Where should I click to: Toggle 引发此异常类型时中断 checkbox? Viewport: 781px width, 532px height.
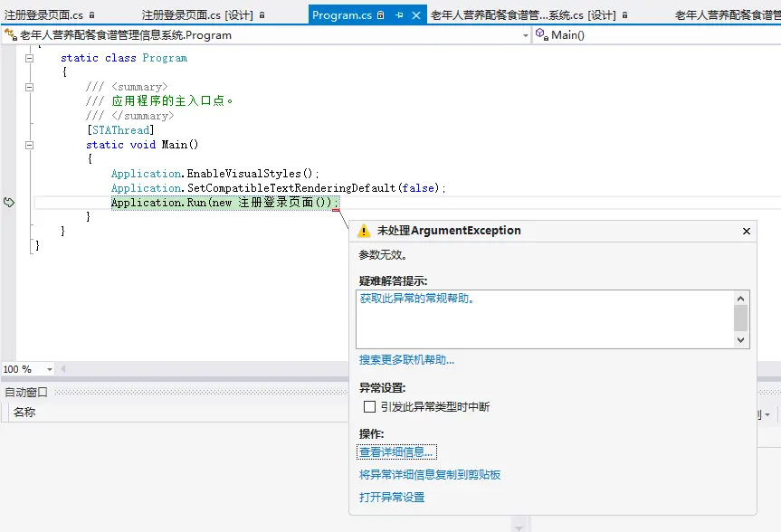[369, 407]
